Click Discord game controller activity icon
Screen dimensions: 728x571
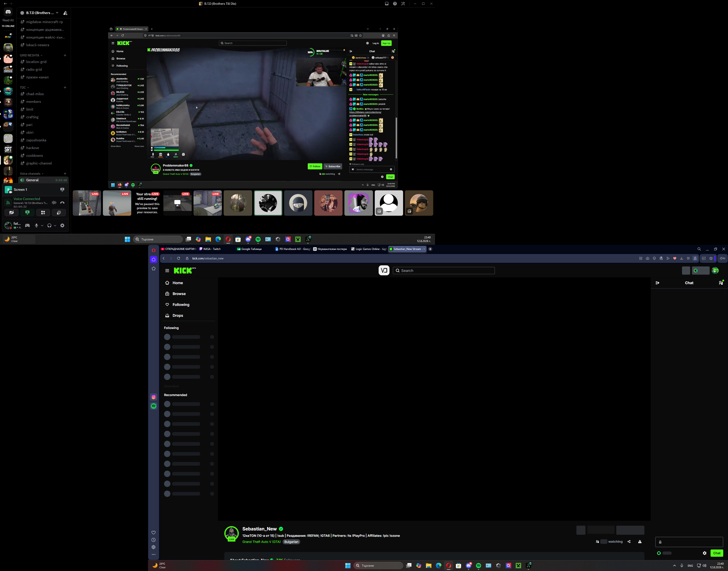(27, 226)
